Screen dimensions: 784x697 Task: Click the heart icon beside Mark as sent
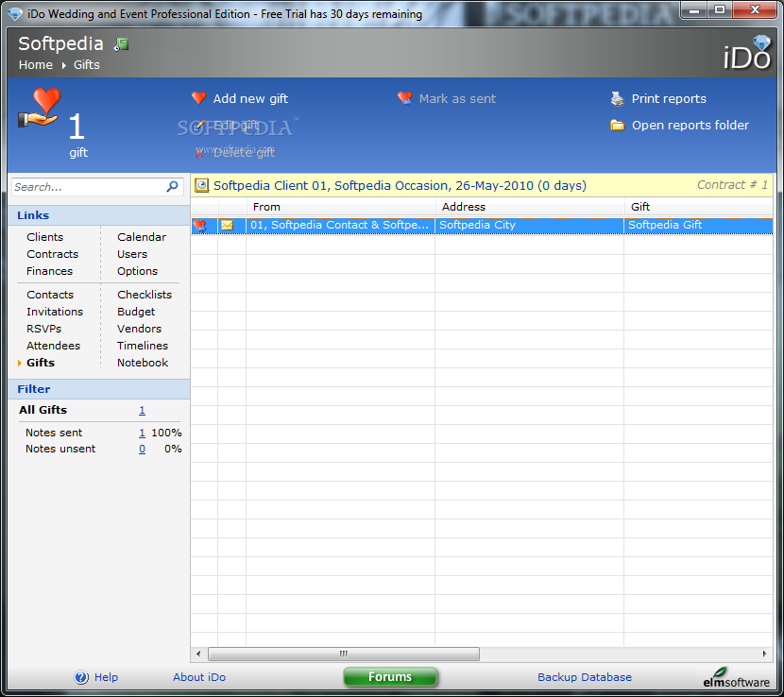[405, 98]
